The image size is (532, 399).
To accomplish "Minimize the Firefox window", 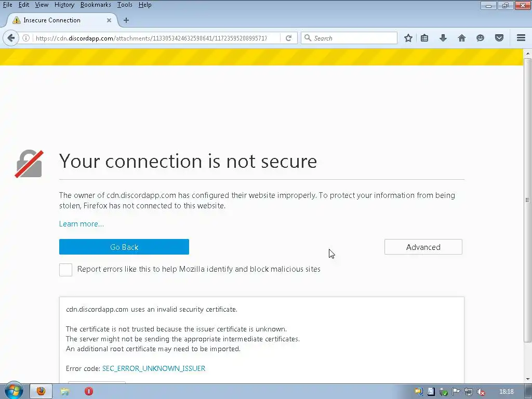I will pos(488,5).
